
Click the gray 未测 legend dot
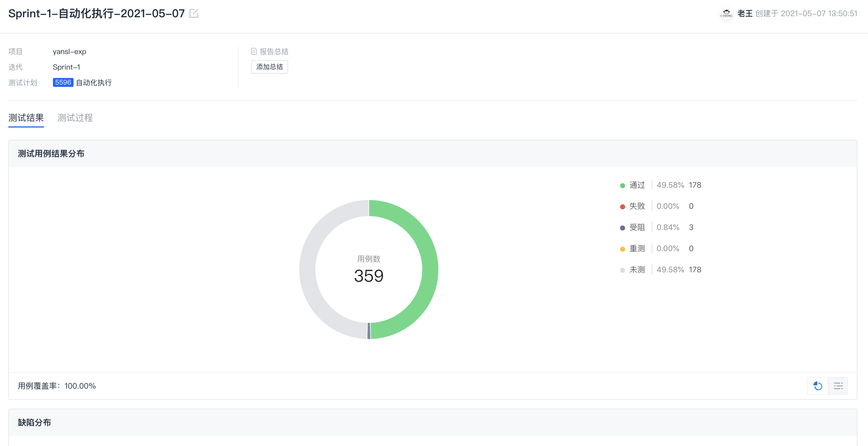[x=622, y=271]
